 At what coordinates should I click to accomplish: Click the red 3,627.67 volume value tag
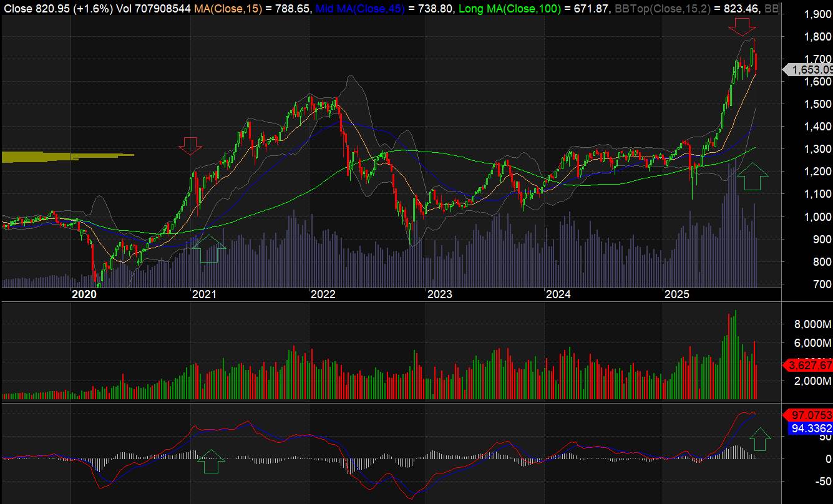point(807,365)
